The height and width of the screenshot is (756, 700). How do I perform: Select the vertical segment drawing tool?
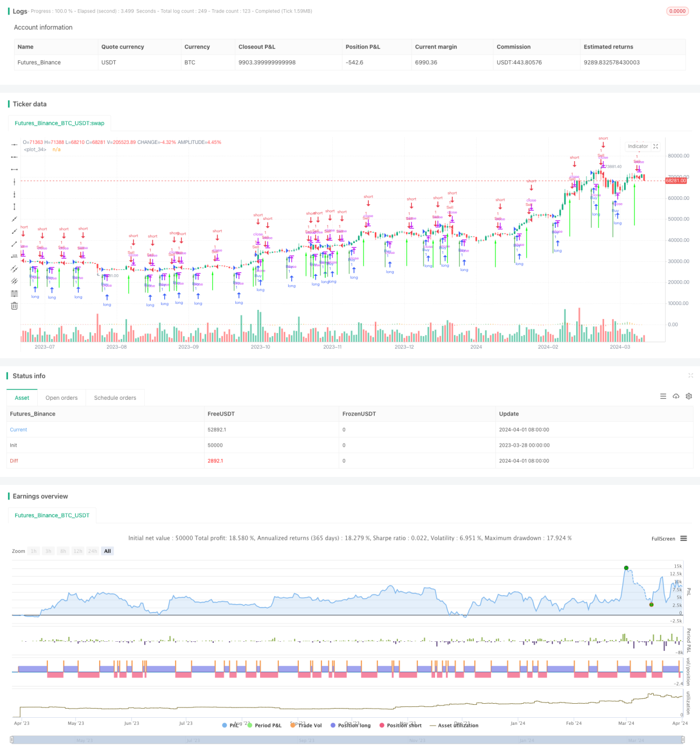(x=15, y=206)
